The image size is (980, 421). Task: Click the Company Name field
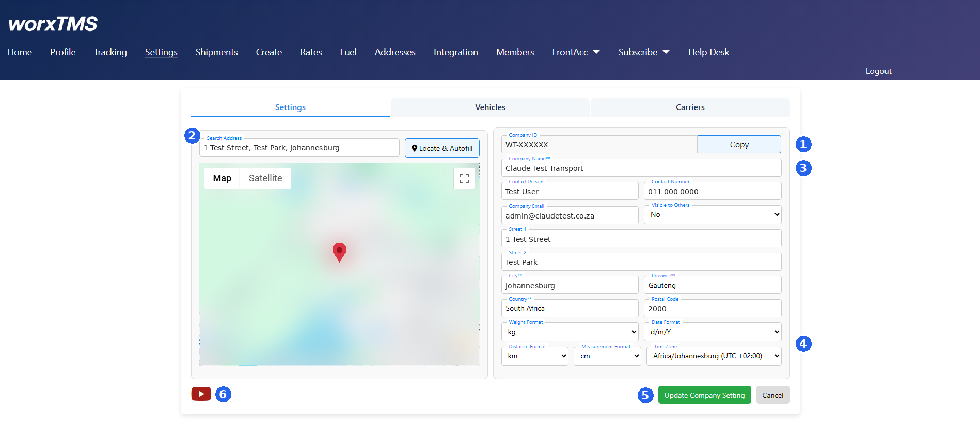(641, 168)
